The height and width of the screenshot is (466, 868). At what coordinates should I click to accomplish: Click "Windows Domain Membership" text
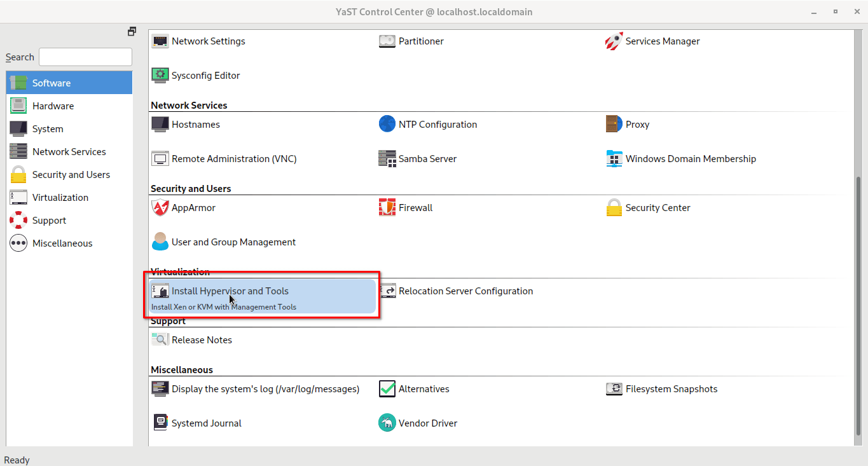(x=691, y=159)
